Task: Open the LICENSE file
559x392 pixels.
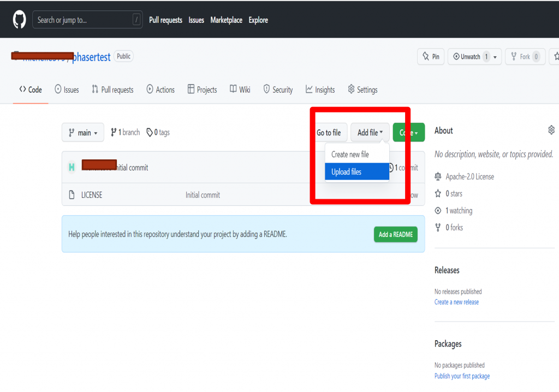Action: 92,195
